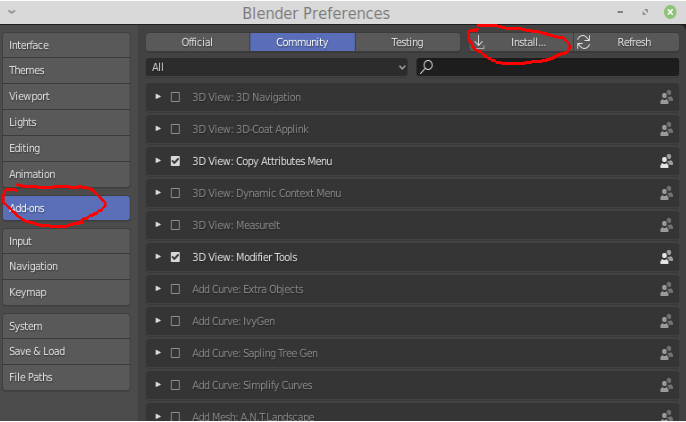Click community icon on Simplify Curves row

click(666, 385)
